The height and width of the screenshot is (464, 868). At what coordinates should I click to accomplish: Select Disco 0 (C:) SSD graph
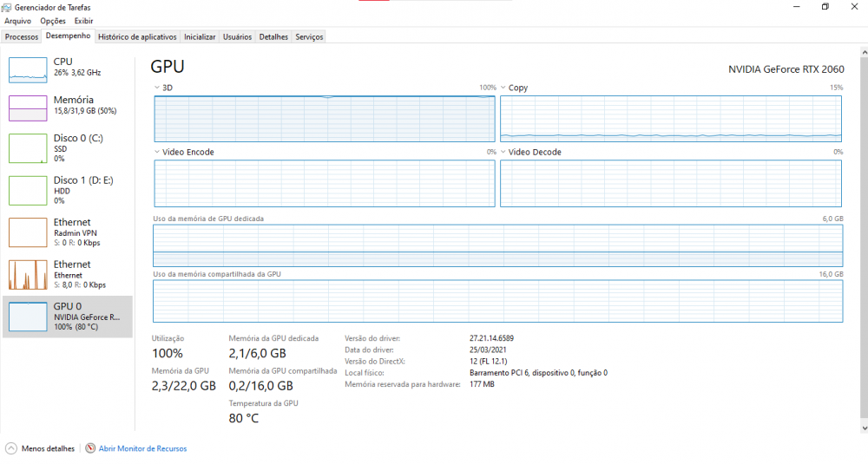point(27,148)
